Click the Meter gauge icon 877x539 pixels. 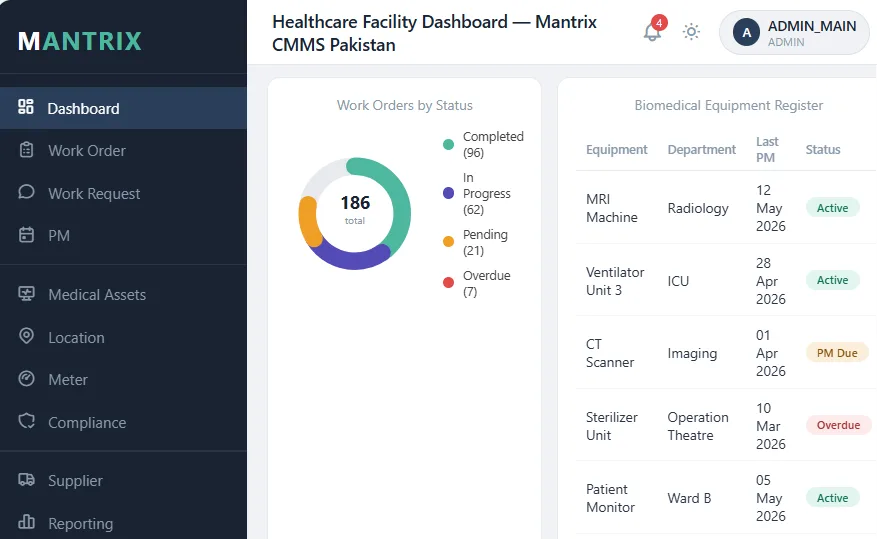coord(26,379)
